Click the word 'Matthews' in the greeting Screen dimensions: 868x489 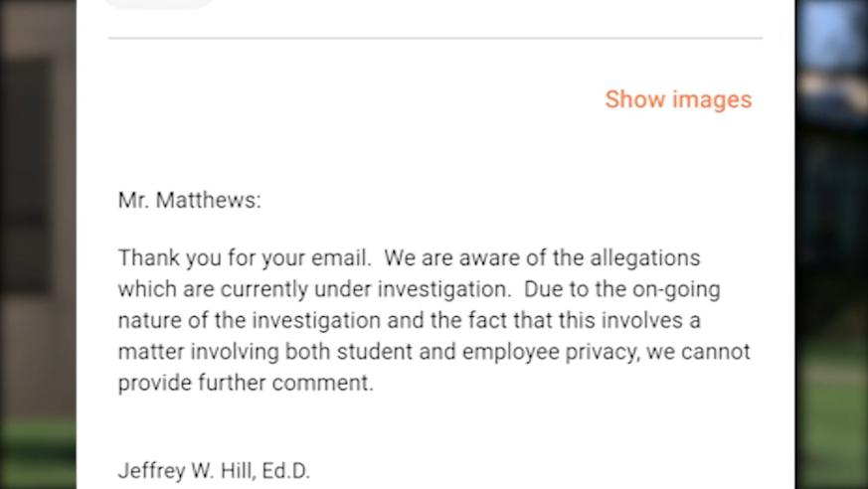pos(208,200)
